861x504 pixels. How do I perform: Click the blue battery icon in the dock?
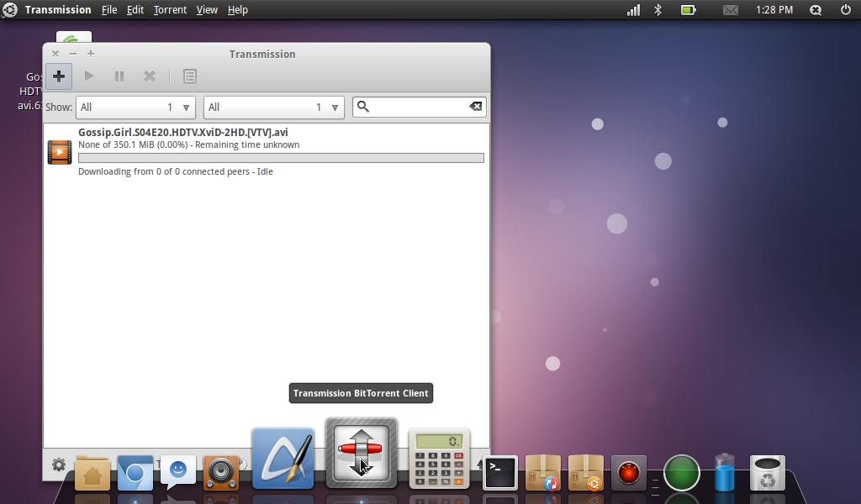point(724,472)
